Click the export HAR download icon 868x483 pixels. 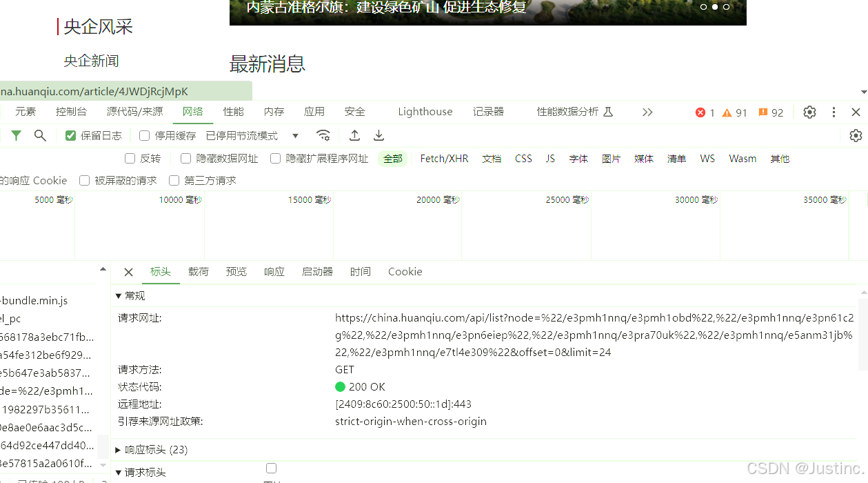(x=379, y=135)
